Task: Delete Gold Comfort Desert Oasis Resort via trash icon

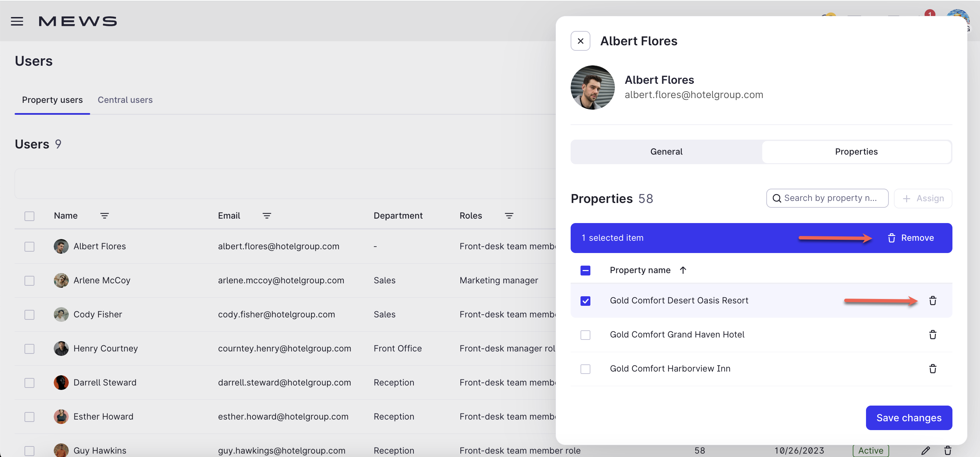Action: pos(932,300)
